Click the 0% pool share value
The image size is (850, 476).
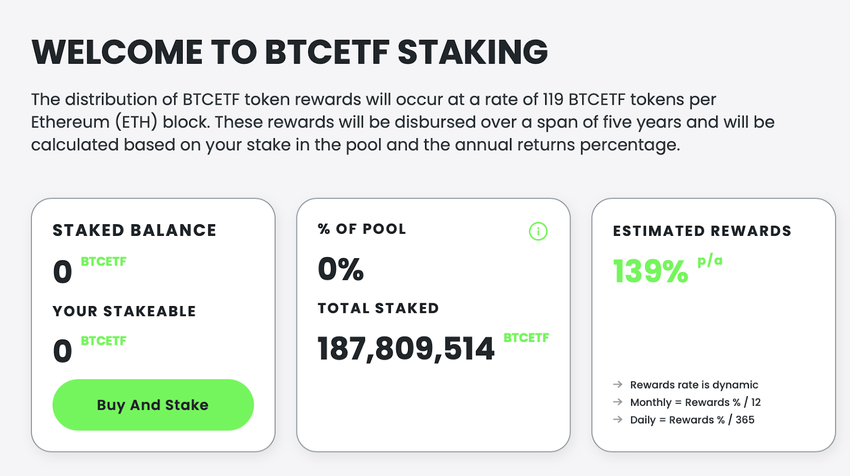[340, 268]
